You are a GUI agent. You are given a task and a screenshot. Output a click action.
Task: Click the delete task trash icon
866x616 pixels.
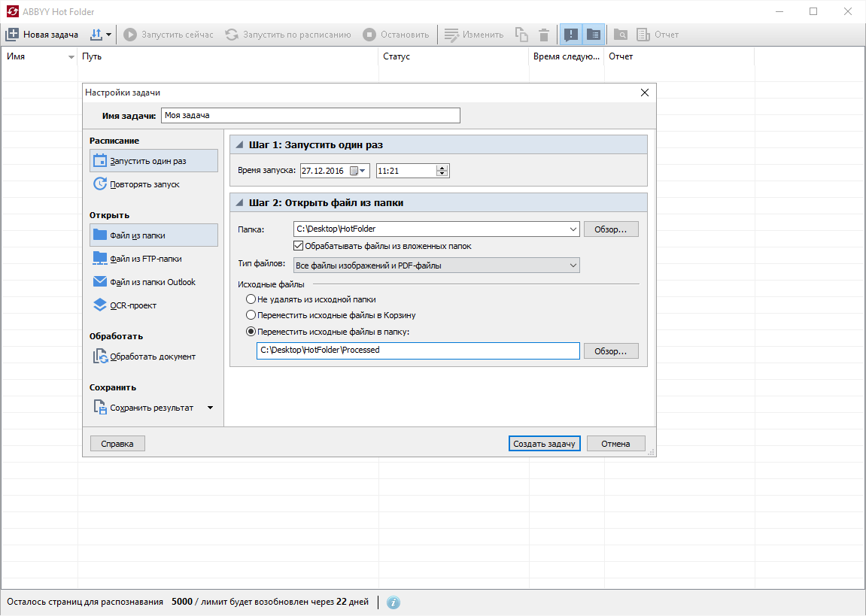click(544, 35)
